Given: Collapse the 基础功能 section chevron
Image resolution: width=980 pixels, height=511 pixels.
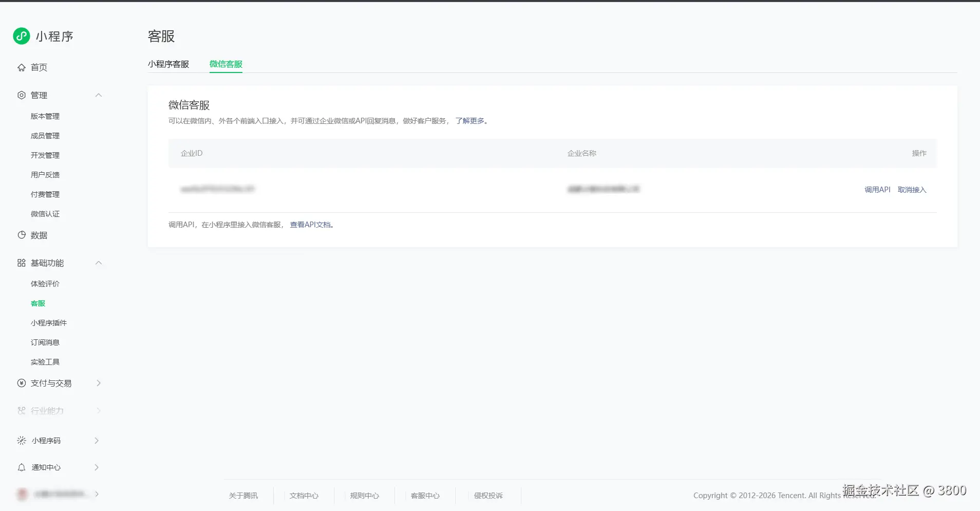Looking at the screenshot, I should point(99,263).
